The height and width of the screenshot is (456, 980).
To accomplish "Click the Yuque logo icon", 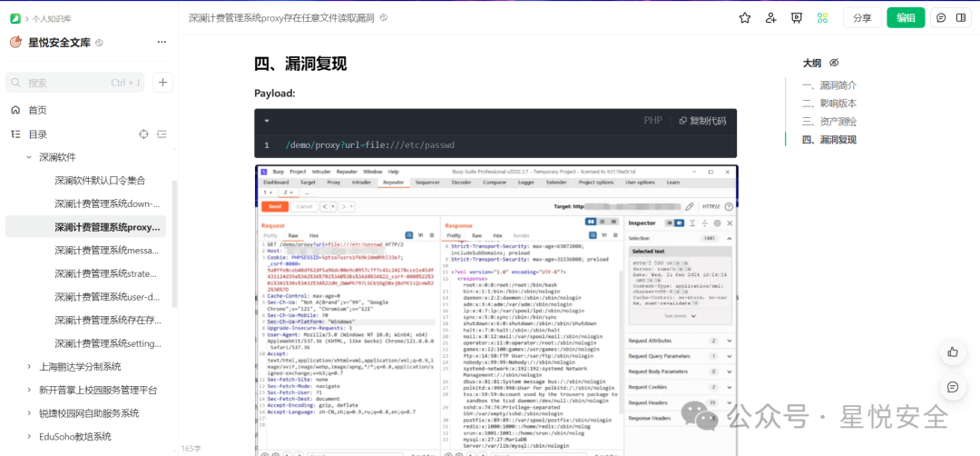I will [x=15, y=18].
